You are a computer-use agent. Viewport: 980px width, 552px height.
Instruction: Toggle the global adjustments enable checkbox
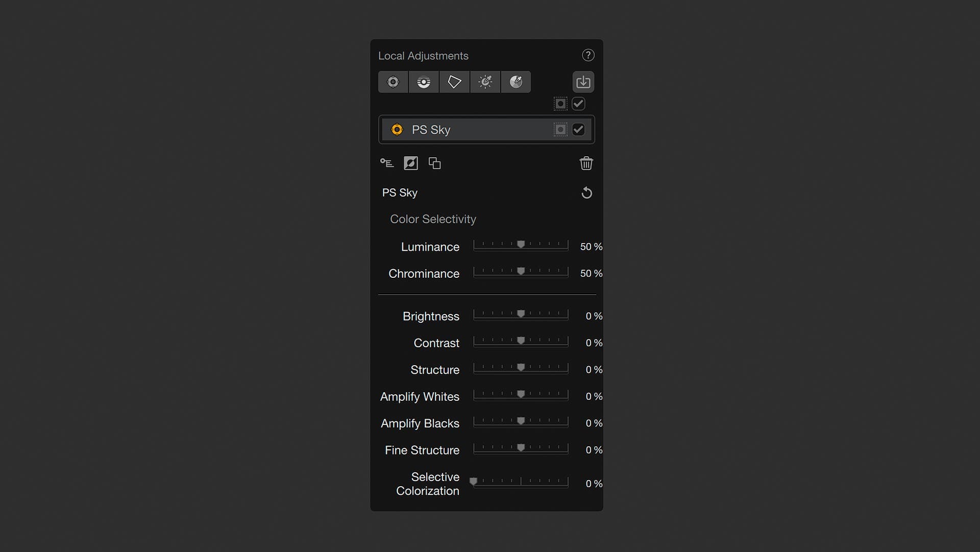pyautogui.click(x=578, y=104)
